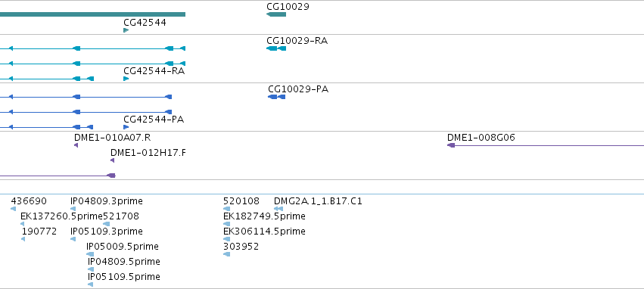Viewport: 644px width, 289px height.
Task: Open the EK306114.5prime label
Action: click(x=264, y=232)
